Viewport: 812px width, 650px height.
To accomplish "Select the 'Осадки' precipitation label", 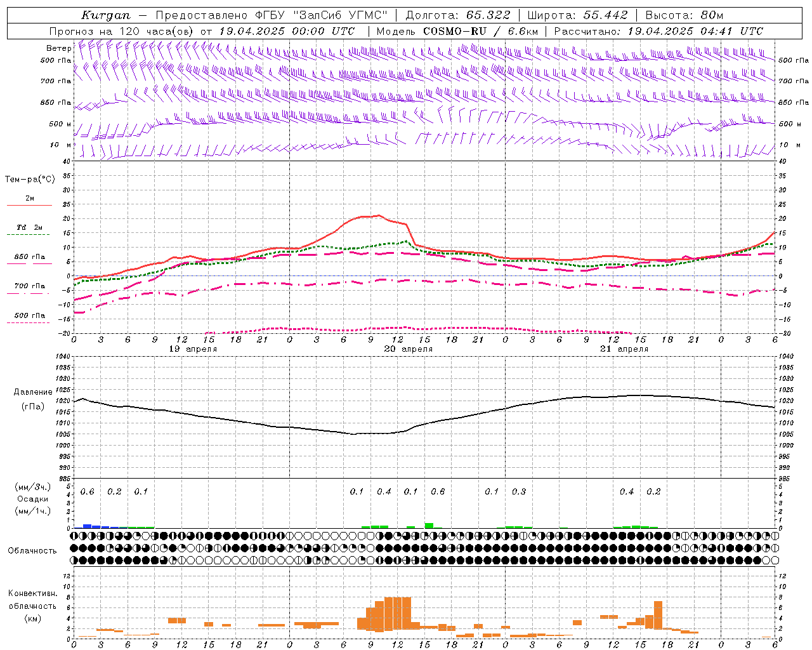I will (33, 499).
